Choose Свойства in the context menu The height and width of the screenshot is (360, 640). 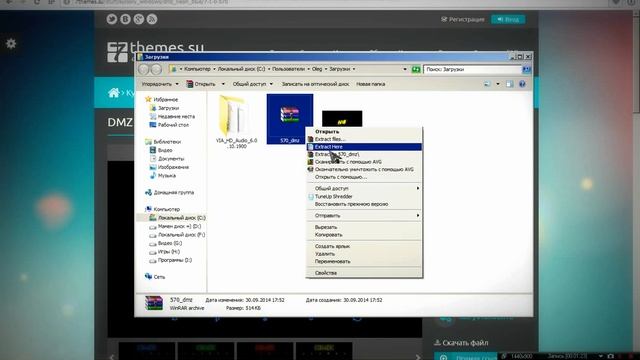tap(364, 273)
